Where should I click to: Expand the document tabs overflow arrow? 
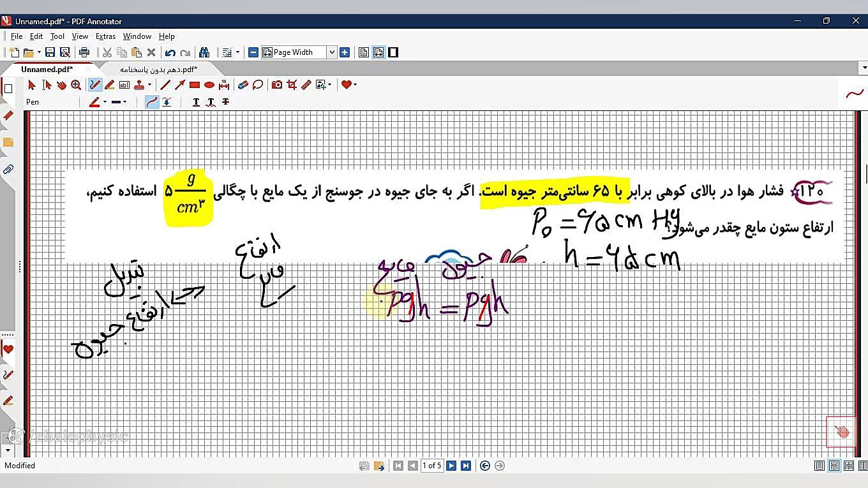(x=864, y=68)
